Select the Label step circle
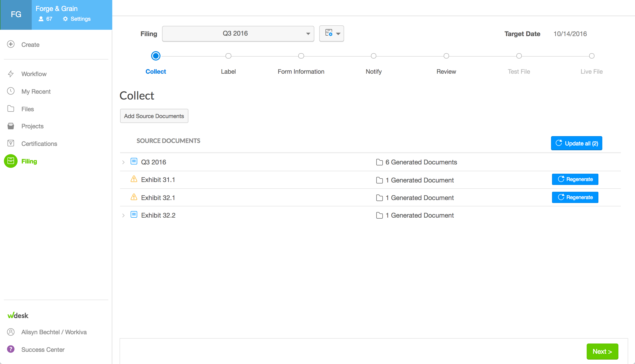This screenshot has width=635, height=364. pos(228,56)
